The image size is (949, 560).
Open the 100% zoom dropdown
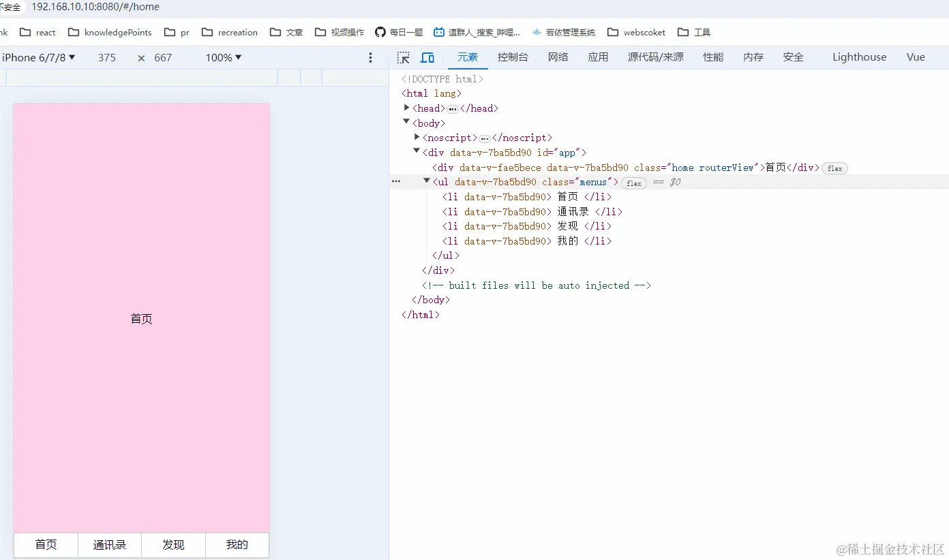click(224, 58)
